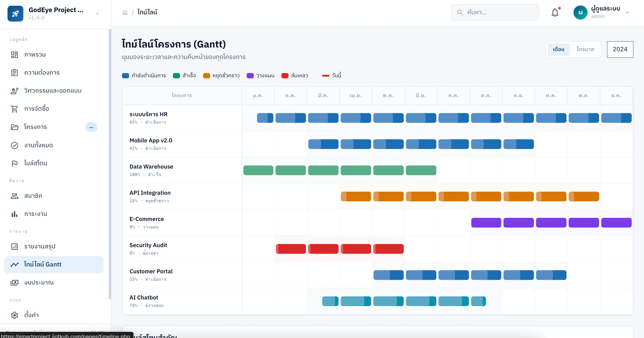Open ภาระงาน bar chart icon
Screen dimensions: 644x338
(15, 214)
